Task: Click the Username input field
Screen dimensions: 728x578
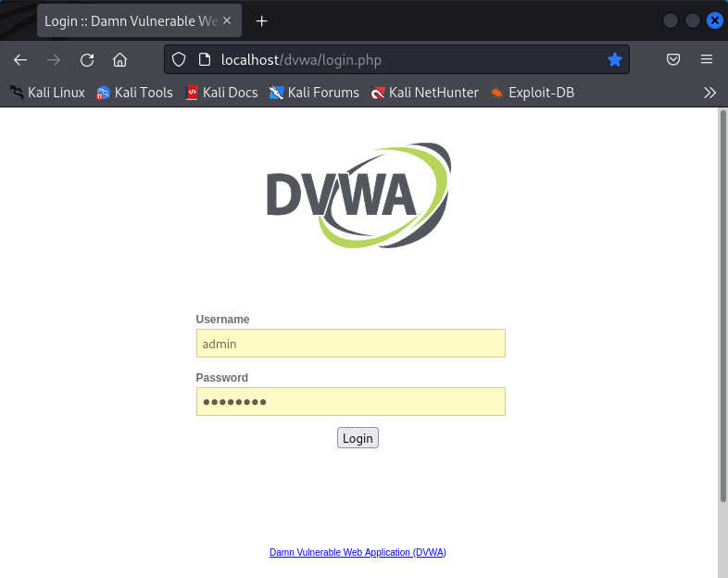Action: click(350, 344)
